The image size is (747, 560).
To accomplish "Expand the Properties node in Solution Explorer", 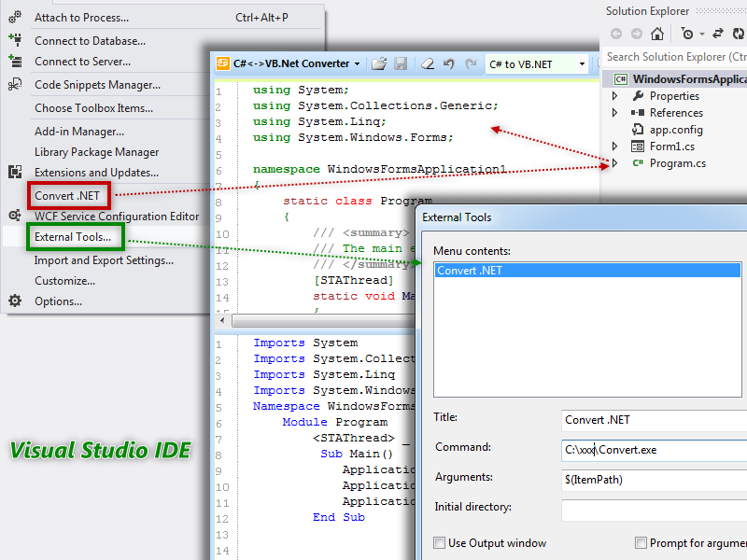I will tap(614, 96).
